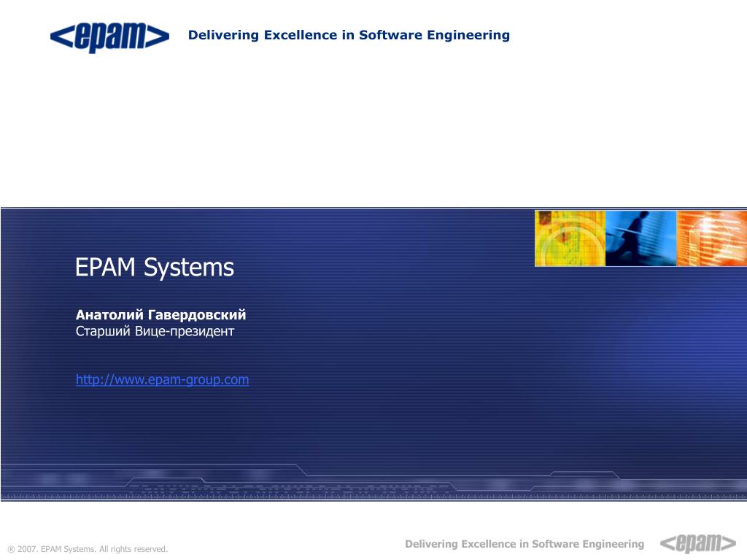Click the gray EPAM logo in footer
Viewport: 747px width, 560px height.
pos(698,542)
